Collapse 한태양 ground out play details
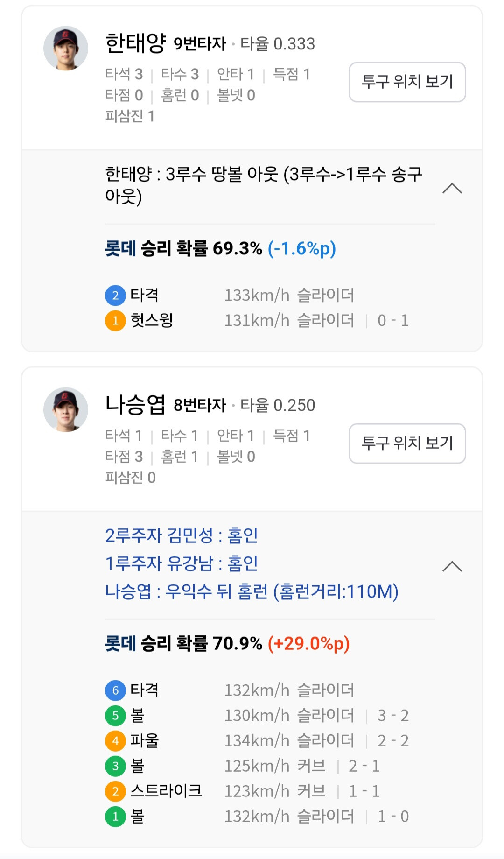This screenshot has width=504, height=859. point(452,189)
